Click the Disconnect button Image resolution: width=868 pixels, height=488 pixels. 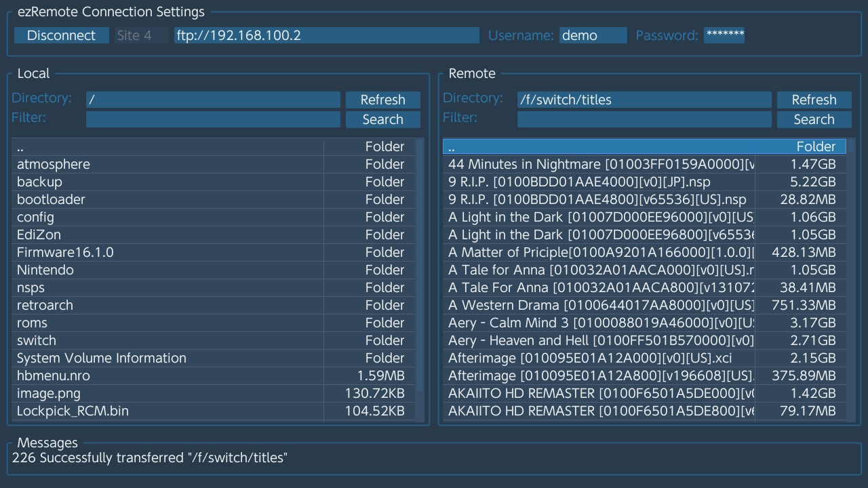click(61, 36)
